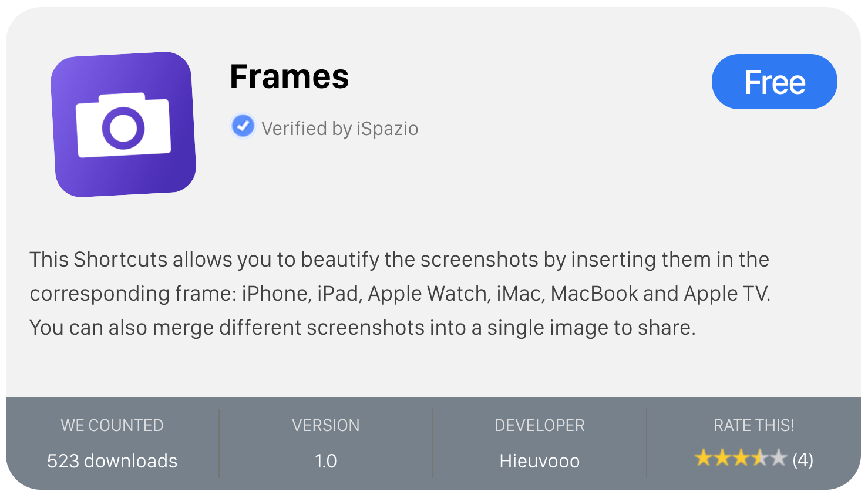This screenshot has height=498, width=868.
Task: Rate four stars with the fourth star
Action: pos(759,457)
